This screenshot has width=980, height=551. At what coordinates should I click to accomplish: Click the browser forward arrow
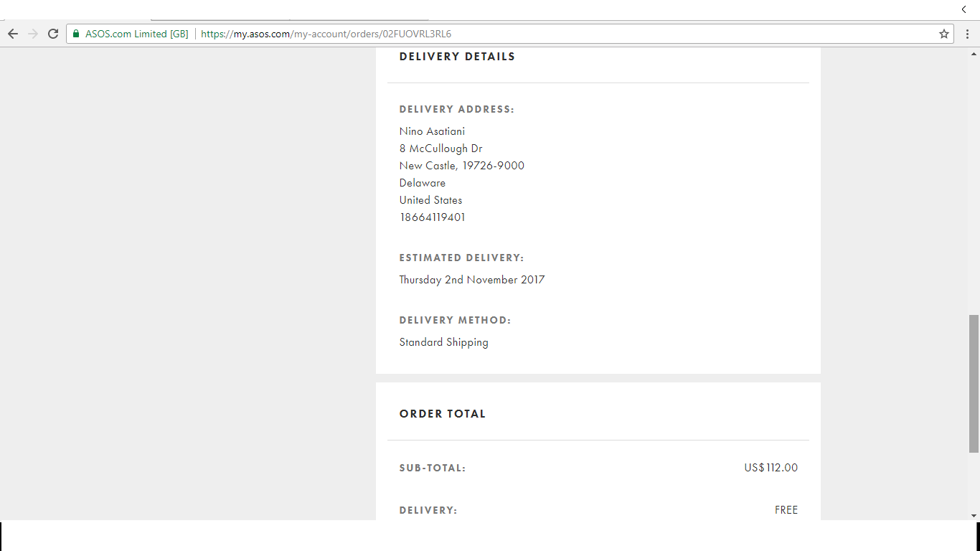point(33,34)
